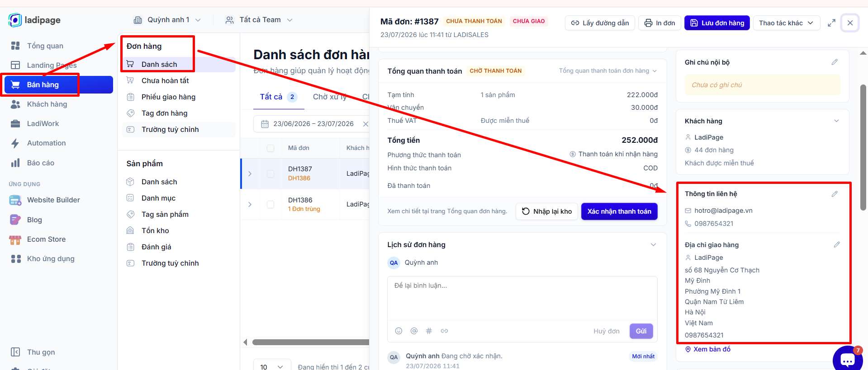Open Danh sách under Sản phẩm
The height and width of the screenshot is (370, 868).
point(159,182)
